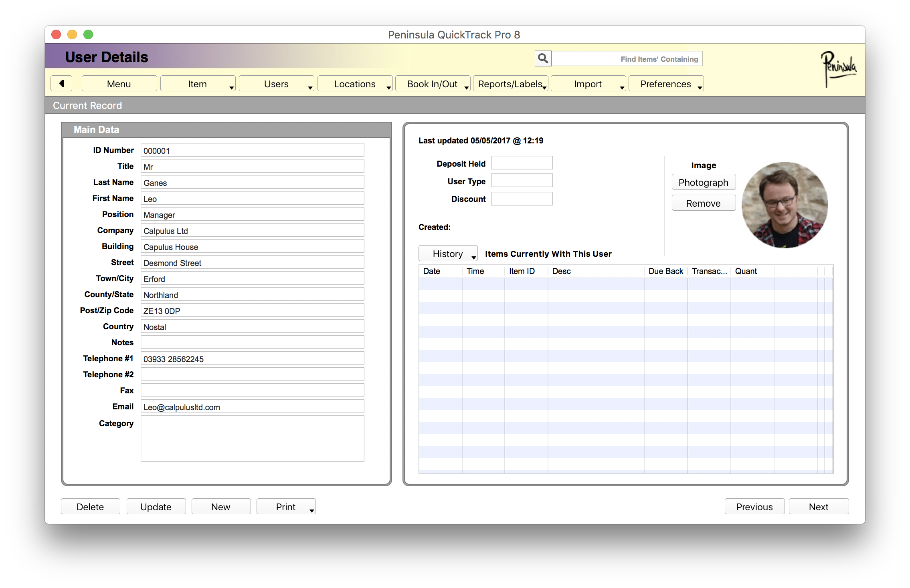The image size is (910, 588).
Task: Click the green window zoom button
Action: (88, 34)
